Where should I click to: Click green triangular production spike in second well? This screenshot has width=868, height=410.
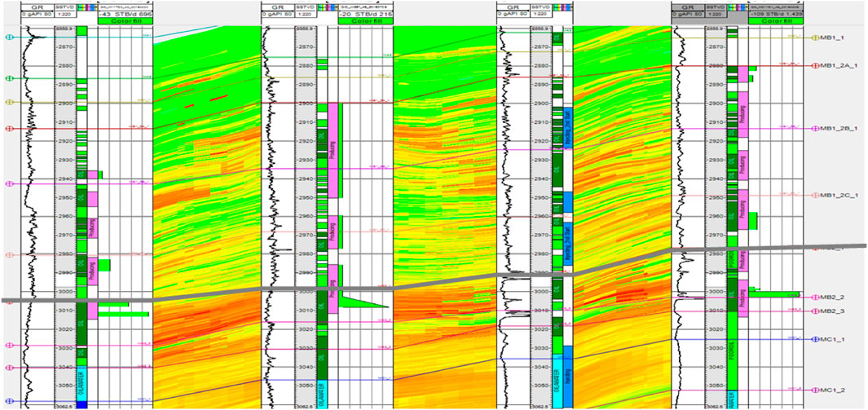(x=364, y=302)
